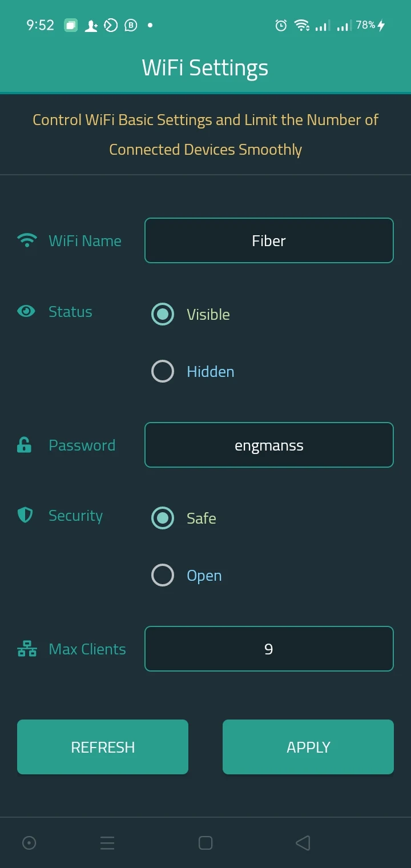
Task: Tap the alarm clock status bar icon
Action: coord(281,25)
